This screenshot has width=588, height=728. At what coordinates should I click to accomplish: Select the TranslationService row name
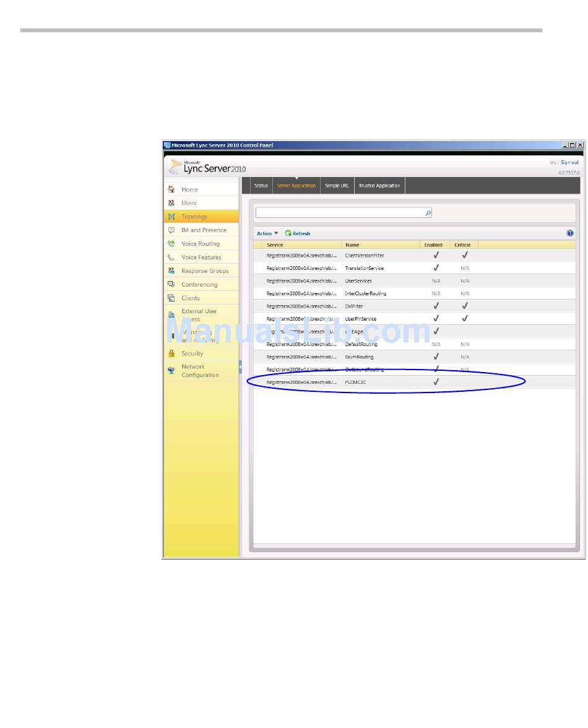pos(365,269)
